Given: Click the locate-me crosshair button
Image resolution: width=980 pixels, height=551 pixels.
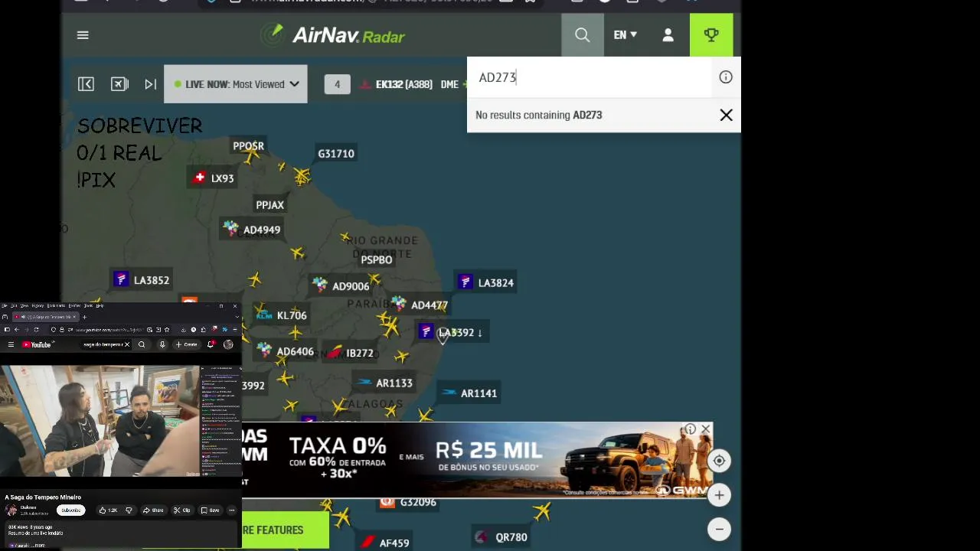Looking at the screenshot, I should [719, 461].
